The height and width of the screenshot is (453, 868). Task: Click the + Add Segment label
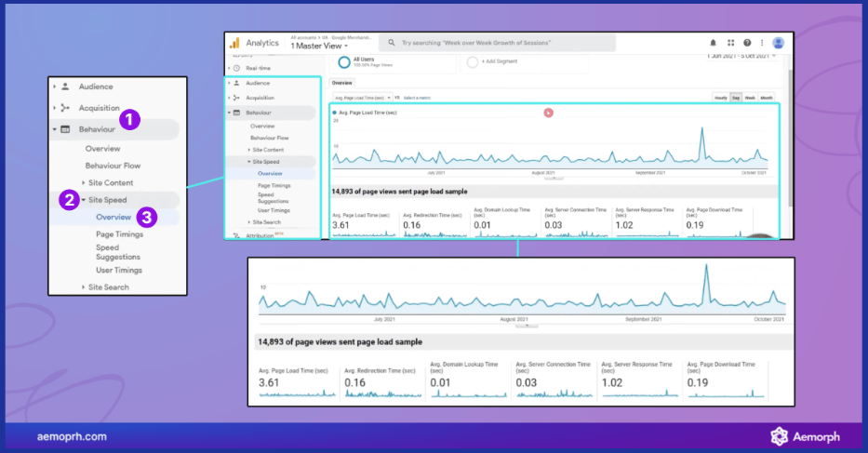500,61
